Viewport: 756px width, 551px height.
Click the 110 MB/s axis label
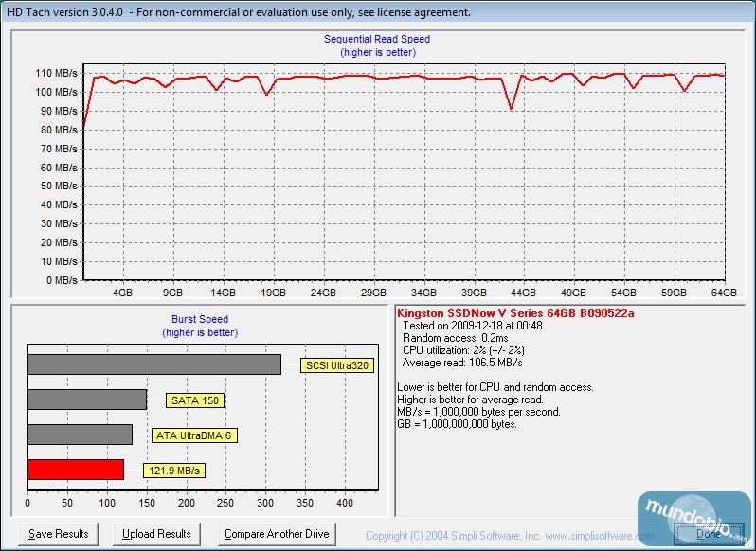(57, 73)
